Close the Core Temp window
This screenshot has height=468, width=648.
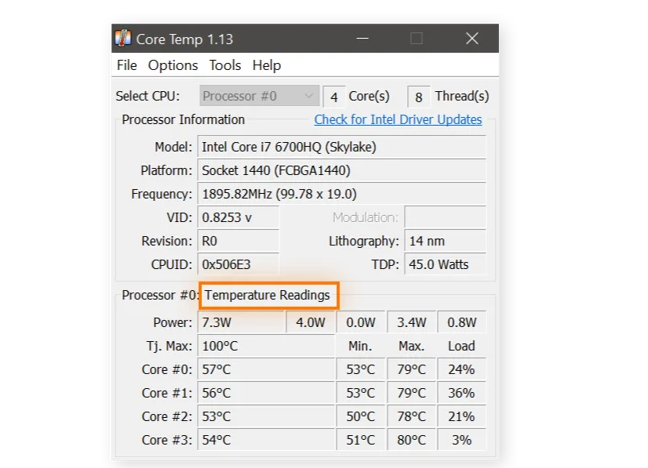click(x=472, y=39)
